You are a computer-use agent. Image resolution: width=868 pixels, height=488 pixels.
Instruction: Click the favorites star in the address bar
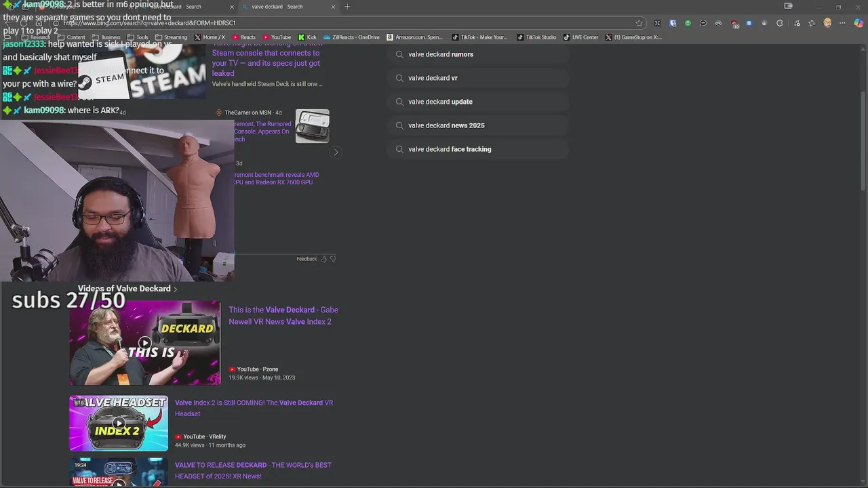pyautogui.click(x=639, y=23)
